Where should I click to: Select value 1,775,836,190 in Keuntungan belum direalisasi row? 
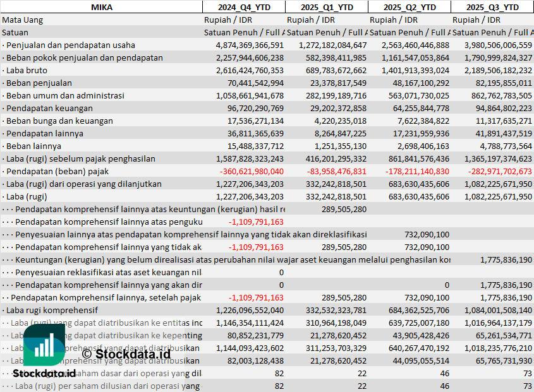tap(506, 259)
